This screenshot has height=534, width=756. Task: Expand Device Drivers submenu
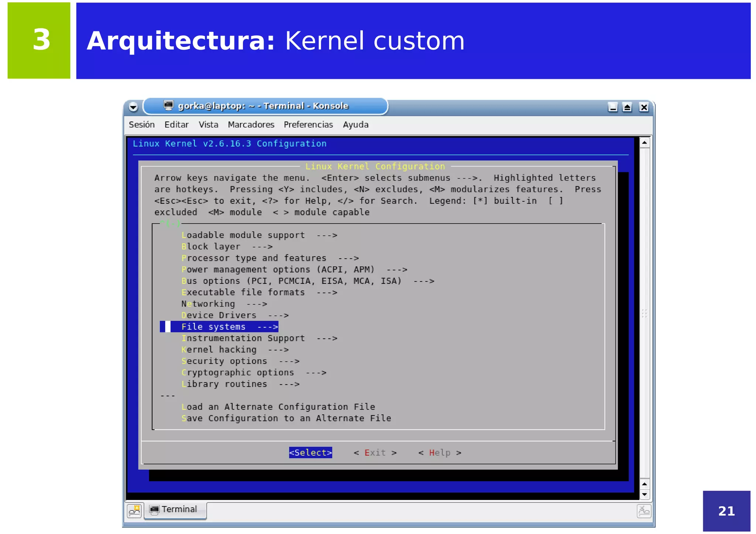point(235,315)
